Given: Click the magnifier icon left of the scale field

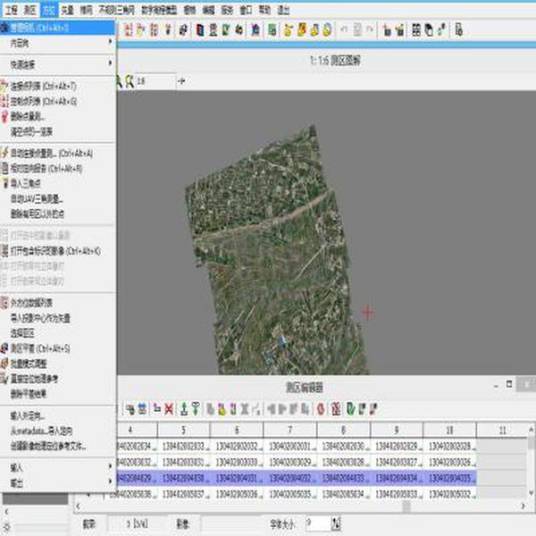Looking at the screenshot, I should tap(130, 81).
